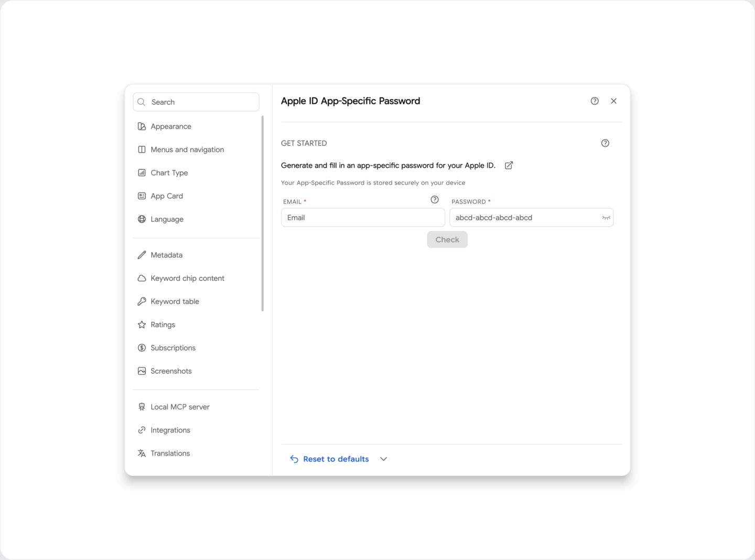
Task: Click the help icon above Email field
Action: pos(435,200)
